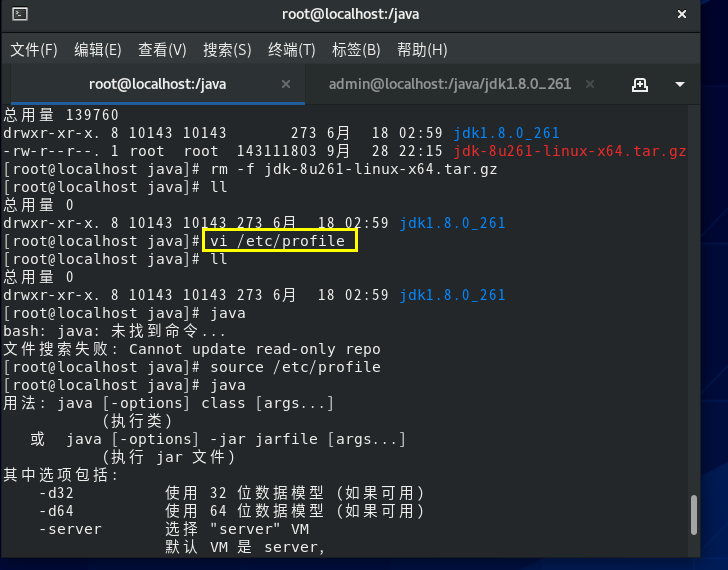Close the terminal window with the X
This screenshot has width=728, height=570.
point(682,14)
